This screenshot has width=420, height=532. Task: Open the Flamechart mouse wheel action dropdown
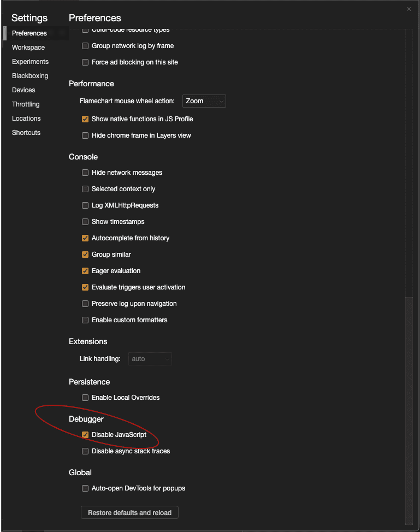[x=204, y=101]
